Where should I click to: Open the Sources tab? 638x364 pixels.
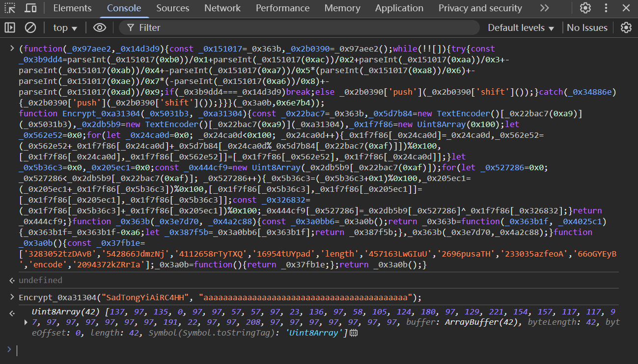[x=172, y=8]
